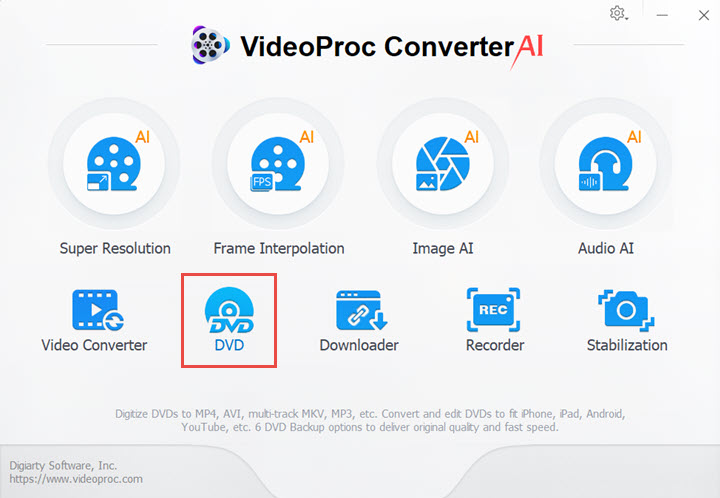Click the Super Resolution label
Screen dimensions: 720x498
tap(115, 249)
